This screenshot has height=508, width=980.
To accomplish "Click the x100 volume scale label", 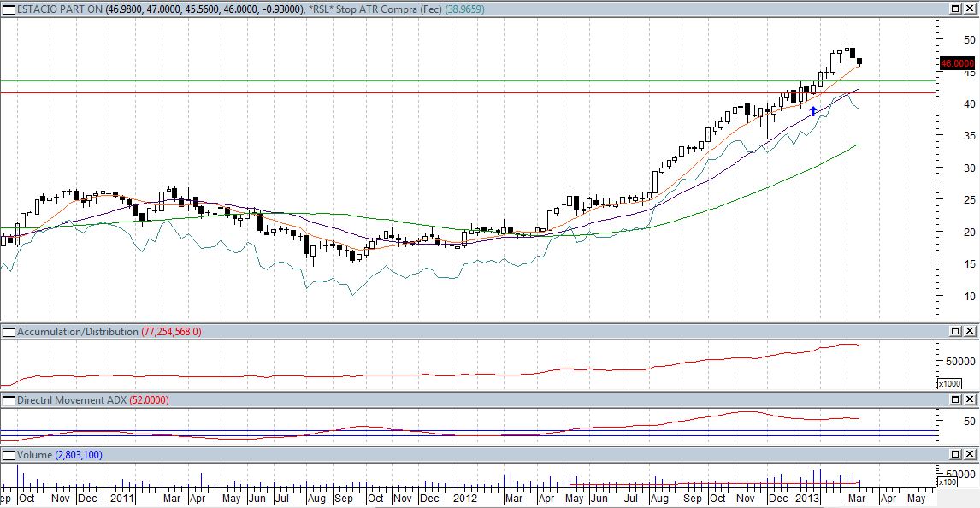I will [949, 482].
